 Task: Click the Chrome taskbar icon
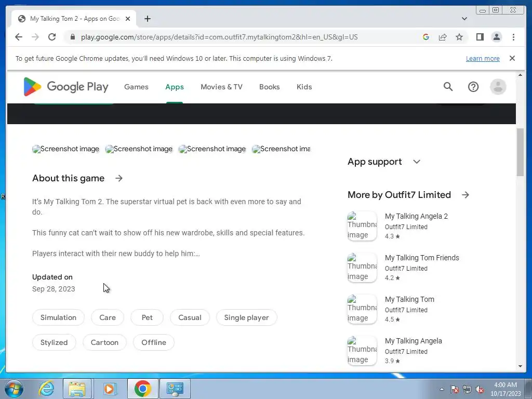tap(142, 389)
